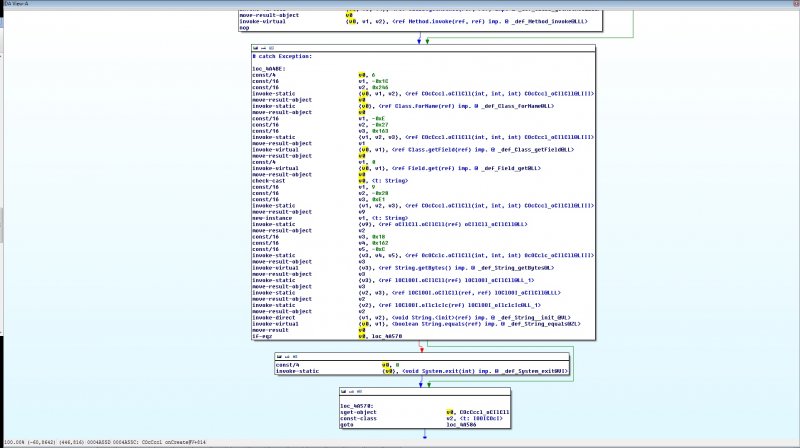Click the middle header icon on loc_4A570 block
The width and height of the screenshot is (800, 448).
(352, 391)
